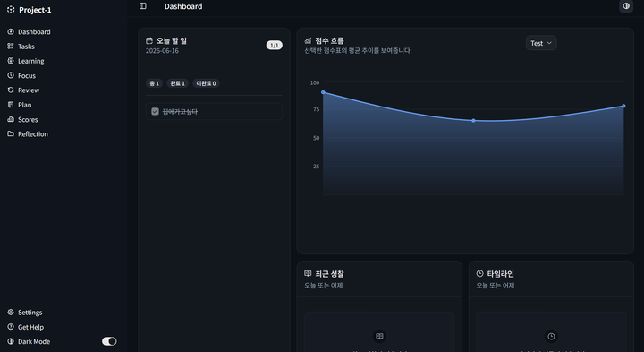Click the Reflection folder icon
Viewport: 644px width, 352px height.
(11, 133)
